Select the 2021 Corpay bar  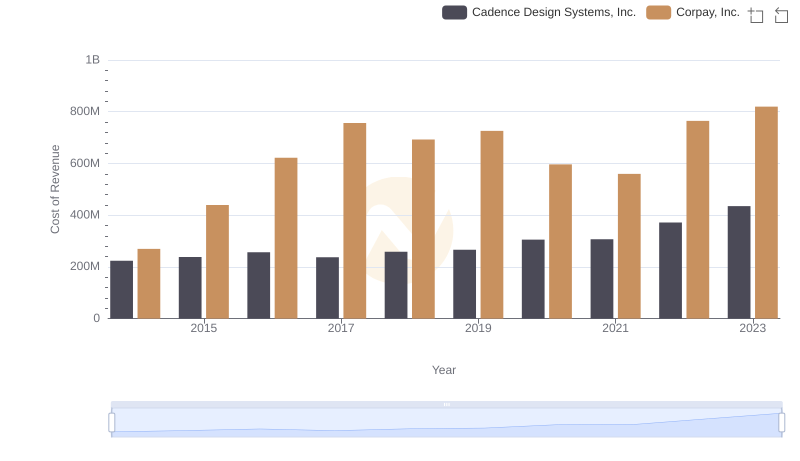(629, 246)
